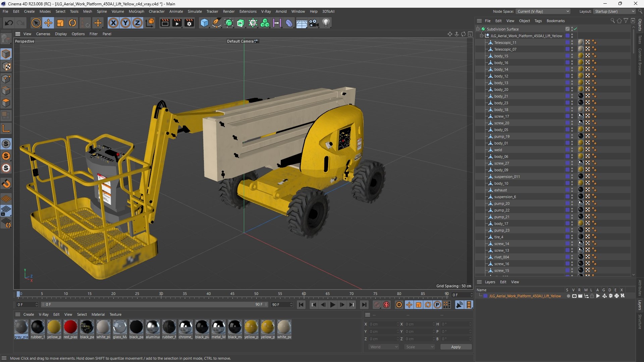Select the Move tool
Image resolution: width=644 pixels, height=362 pixels.
[48, 23]
